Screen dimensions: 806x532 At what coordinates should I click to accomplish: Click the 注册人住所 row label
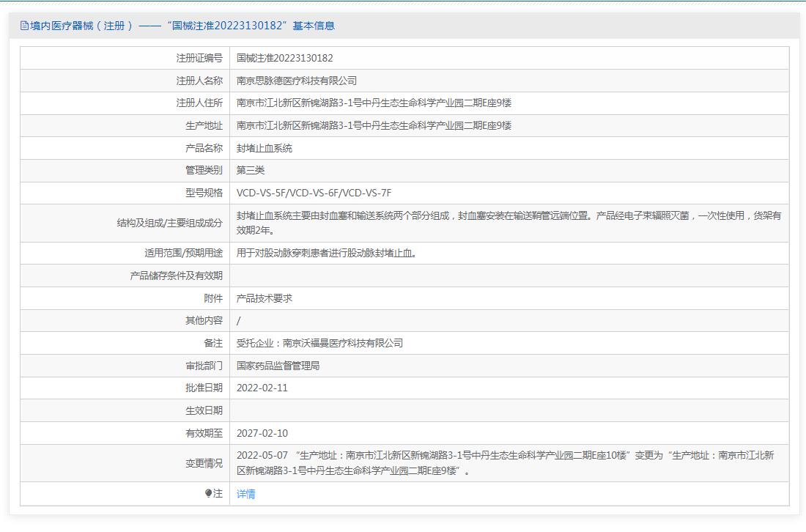click(x=199, y=103)
